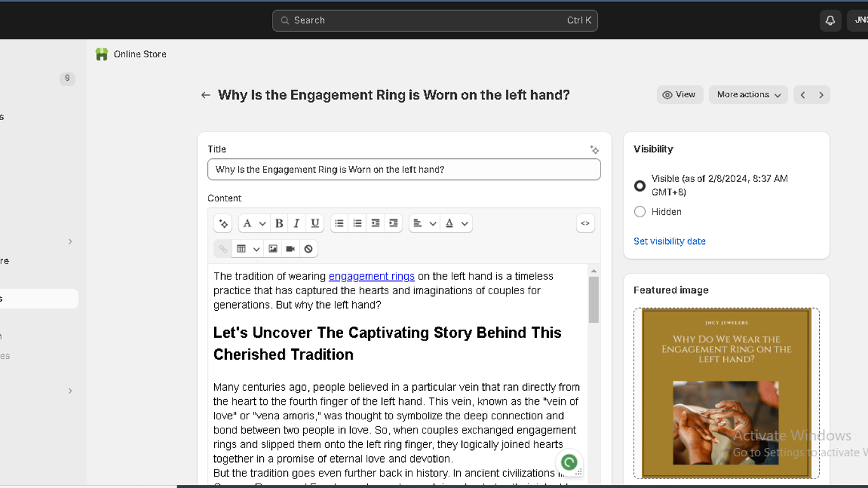This screenshot has height=488, width=868.
Task: Insert a video into content
Action: (290, 249)
